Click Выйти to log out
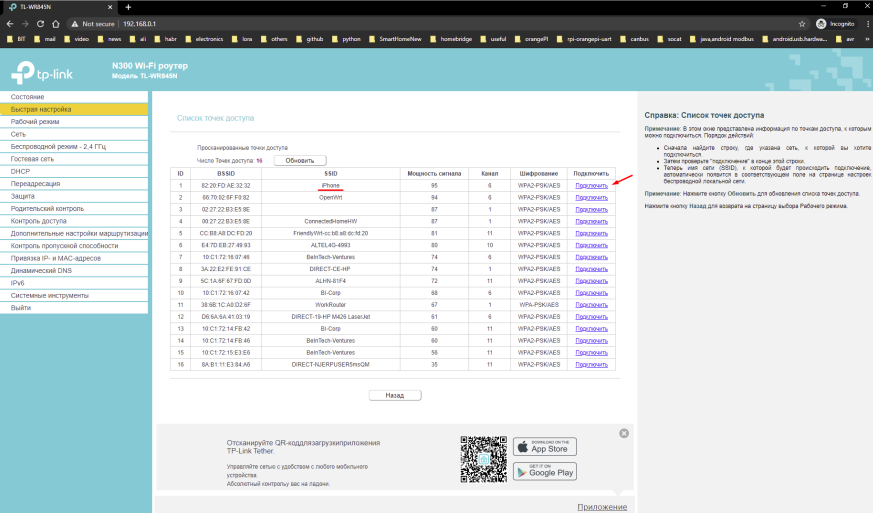The width and height of the screenshot is (873, 513). 74,307
